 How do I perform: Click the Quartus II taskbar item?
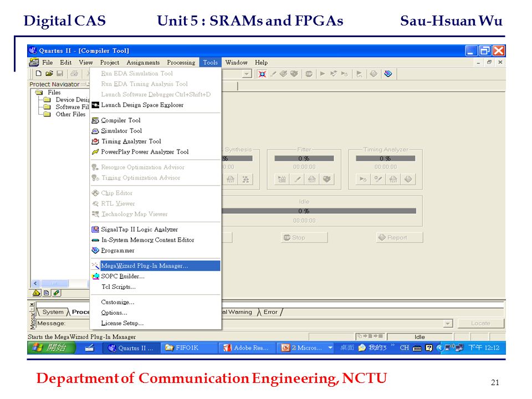pos(131,348)
